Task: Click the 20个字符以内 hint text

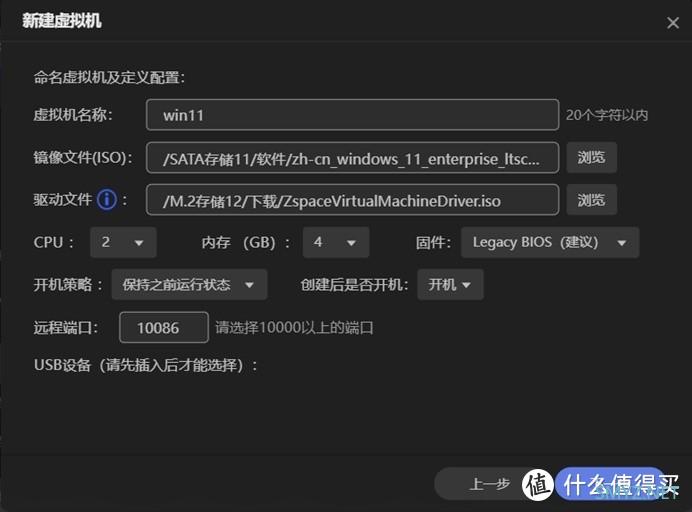Action: point(607,115)
